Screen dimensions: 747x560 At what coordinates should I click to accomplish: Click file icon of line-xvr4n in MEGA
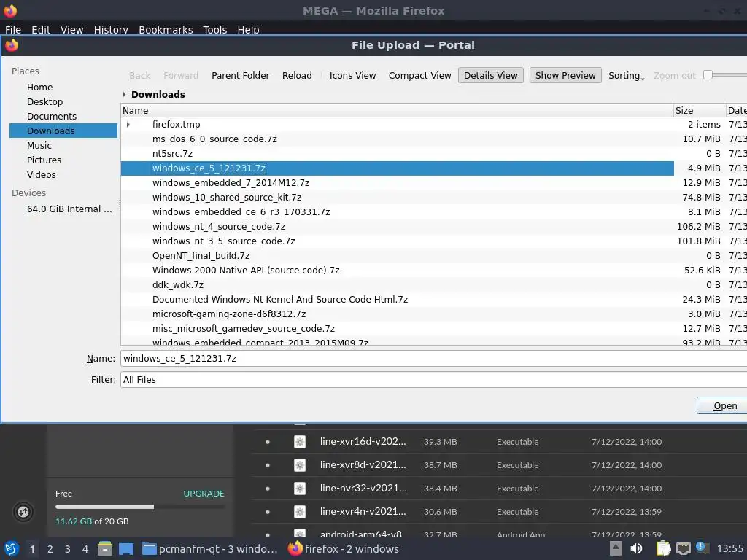tap(300, 512)
